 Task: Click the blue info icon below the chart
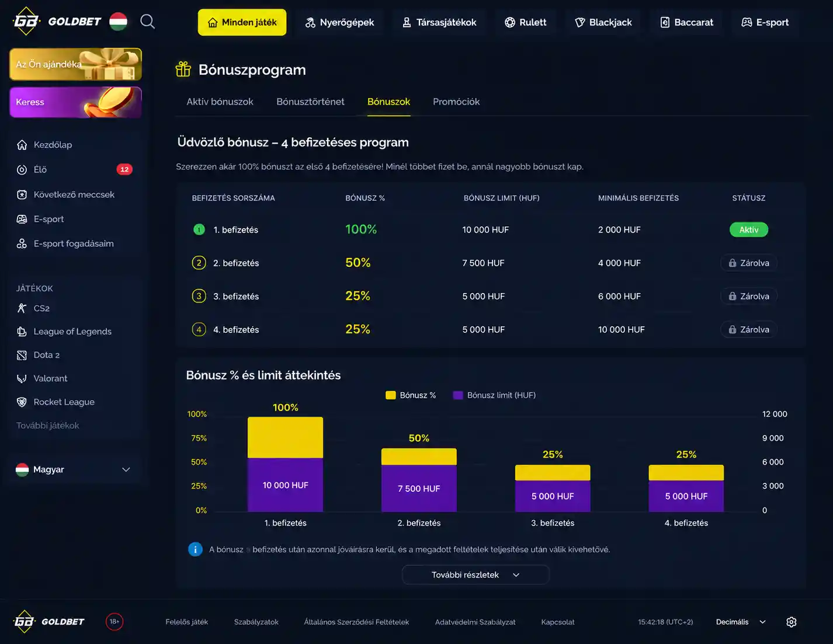(x=195, y=549)
